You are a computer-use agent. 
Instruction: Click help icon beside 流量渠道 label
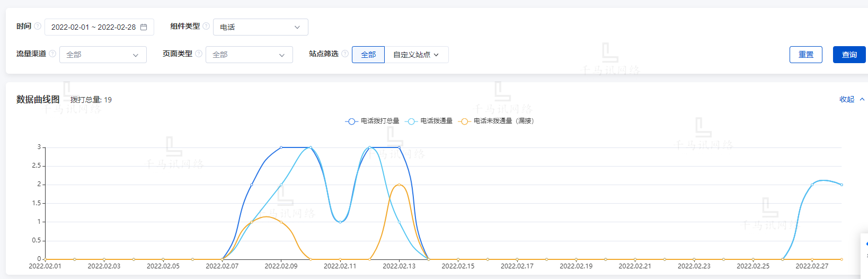click(52, 54)
